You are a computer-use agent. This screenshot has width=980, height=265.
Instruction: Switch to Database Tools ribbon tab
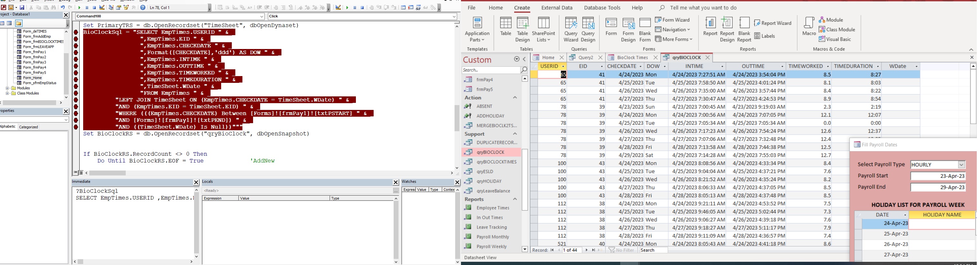pos(602,8)
